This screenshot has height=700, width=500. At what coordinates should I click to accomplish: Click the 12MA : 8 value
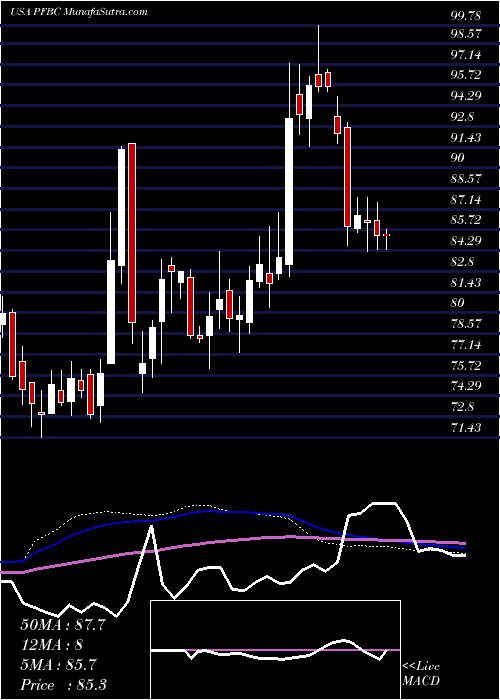51,645
